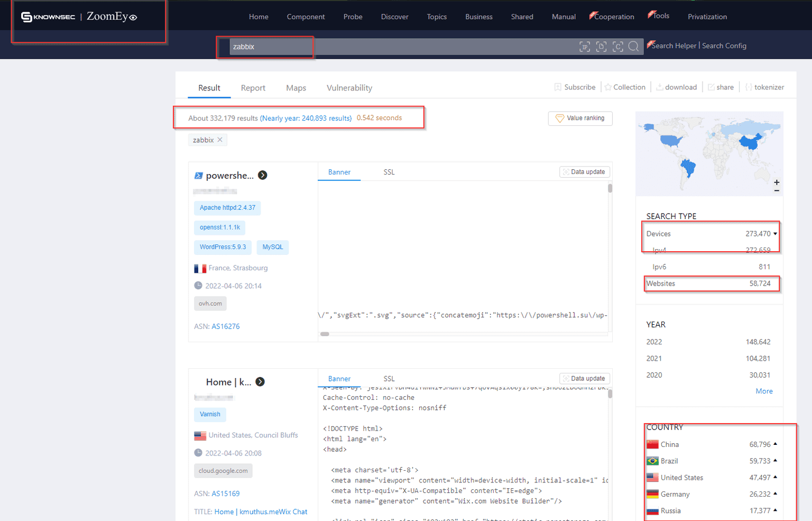Show more YEAR filter options
This screenshot has height=521, width=812.
[764, 391]
